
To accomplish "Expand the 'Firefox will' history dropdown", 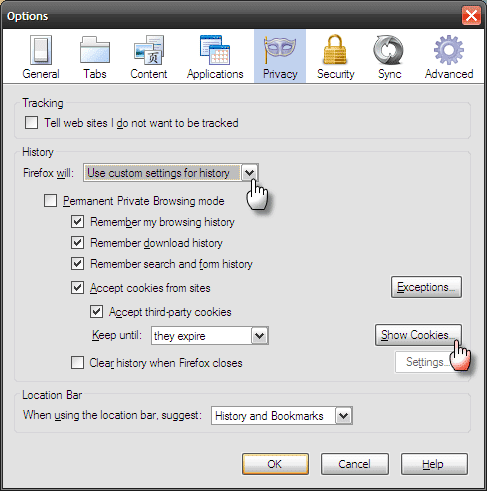I will (x=171, y=173).
